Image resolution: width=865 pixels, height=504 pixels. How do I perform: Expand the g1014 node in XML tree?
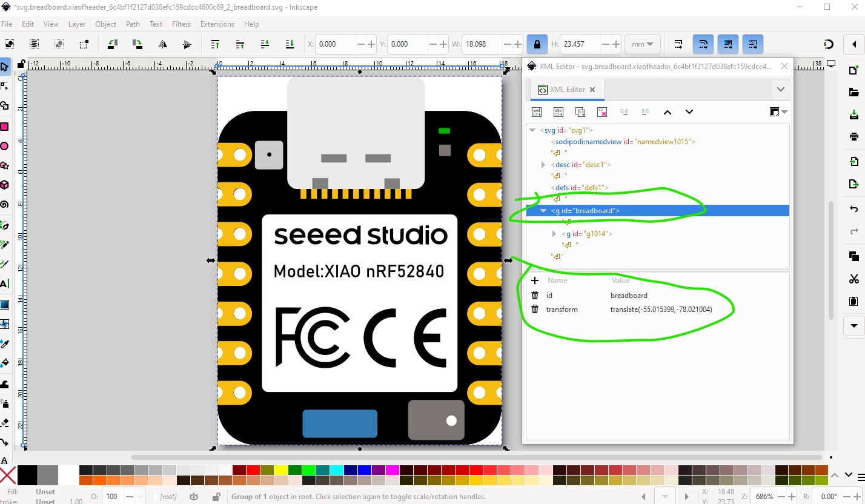(x=554, y=234)
